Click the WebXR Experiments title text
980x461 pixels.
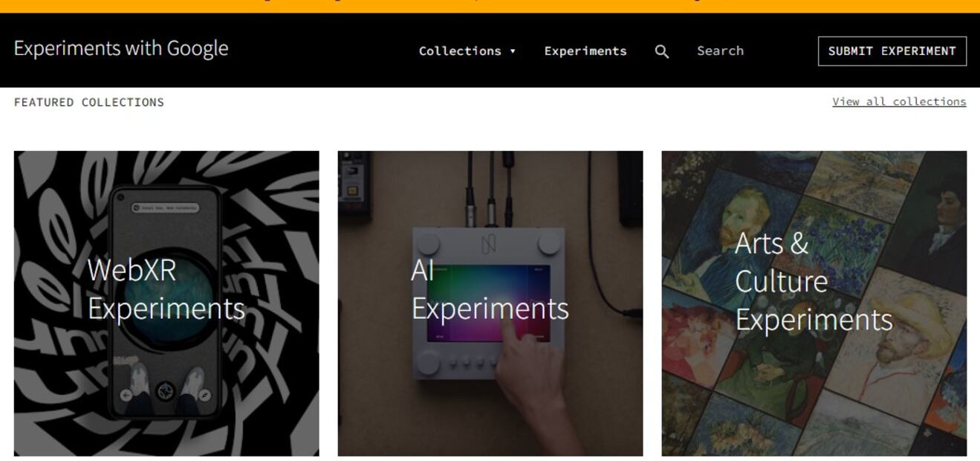166,289
